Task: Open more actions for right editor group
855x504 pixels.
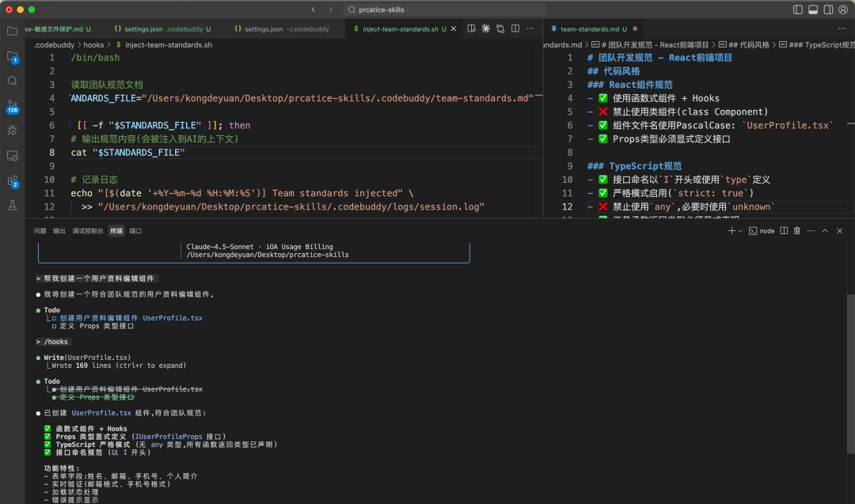Action: point(842,28)
